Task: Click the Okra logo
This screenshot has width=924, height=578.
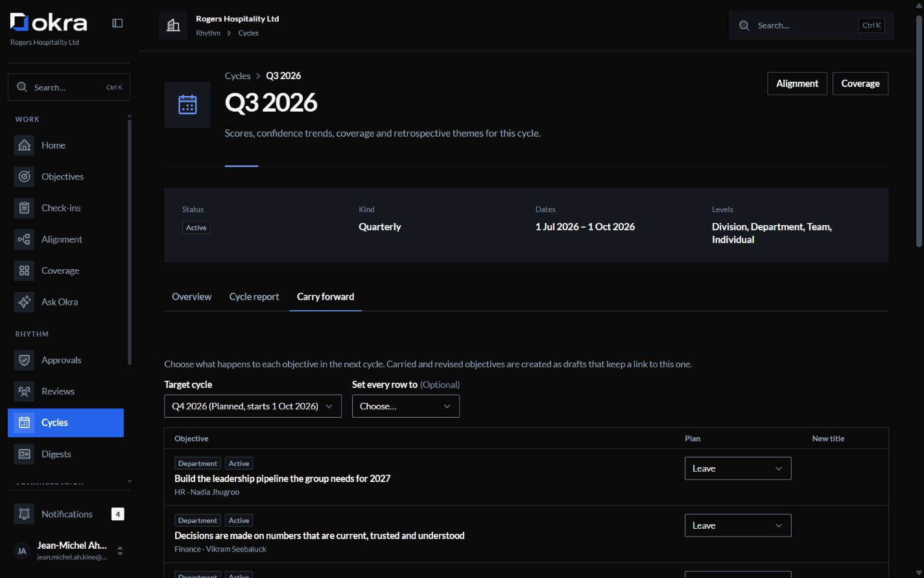Action: tap(49, 23)
